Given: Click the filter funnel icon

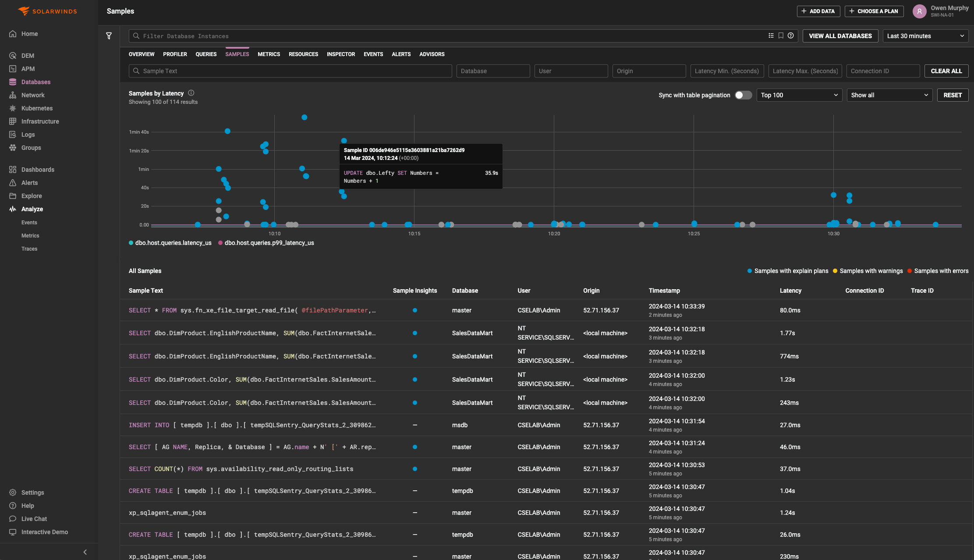Looking at the screenshot, I should pos(109,36).
